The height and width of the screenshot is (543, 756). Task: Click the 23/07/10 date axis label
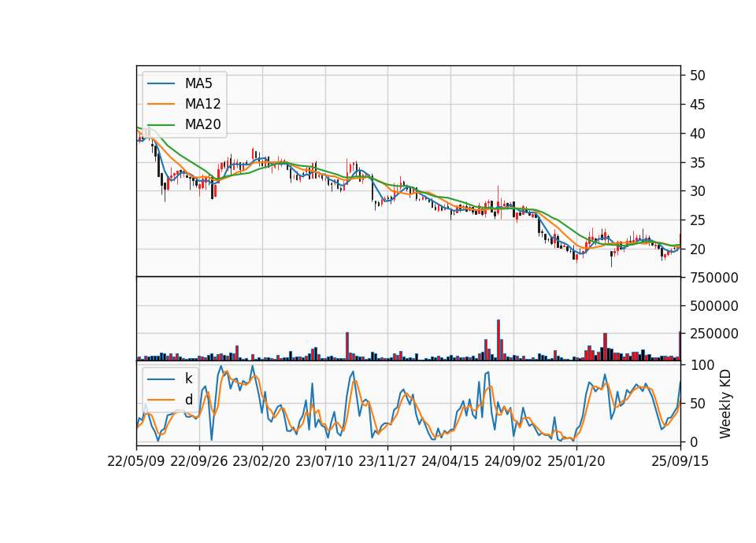[x=324, y=462]
